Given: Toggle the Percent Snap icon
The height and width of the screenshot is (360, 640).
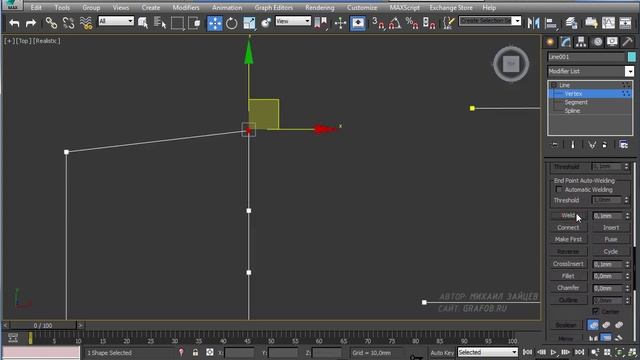Looking at the screenshot, I should pos(412,23).
